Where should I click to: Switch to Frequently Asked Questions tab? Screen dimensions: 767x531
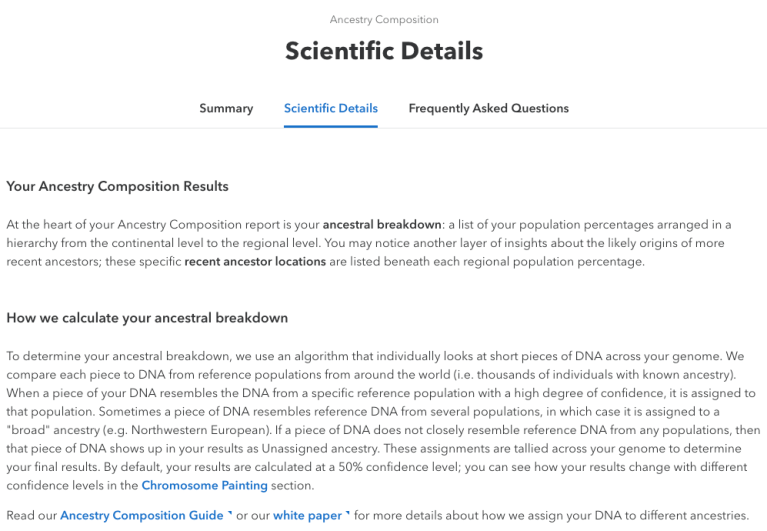[488, 108]
